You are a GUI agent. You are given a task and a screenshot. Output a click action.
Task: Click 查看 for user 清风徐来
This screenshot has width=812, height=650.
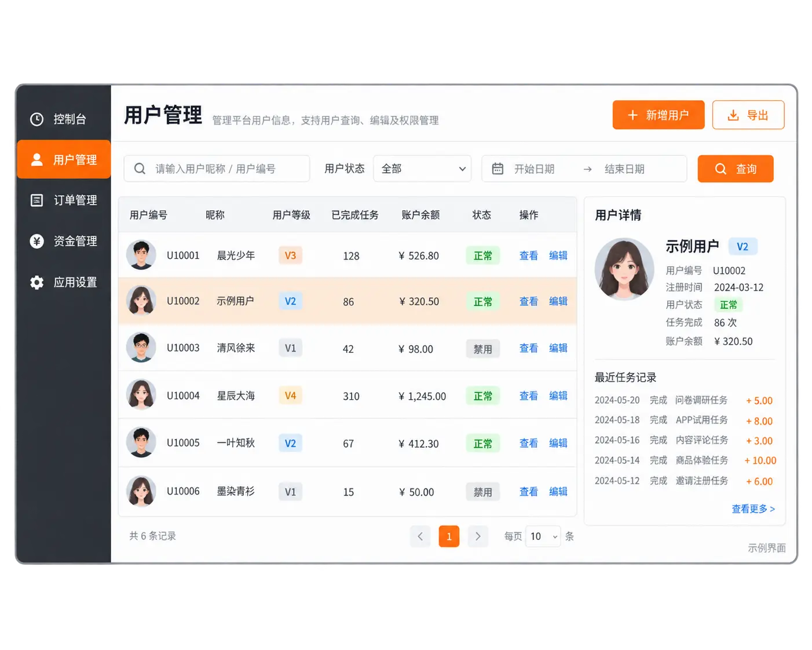tap(529, 348)
